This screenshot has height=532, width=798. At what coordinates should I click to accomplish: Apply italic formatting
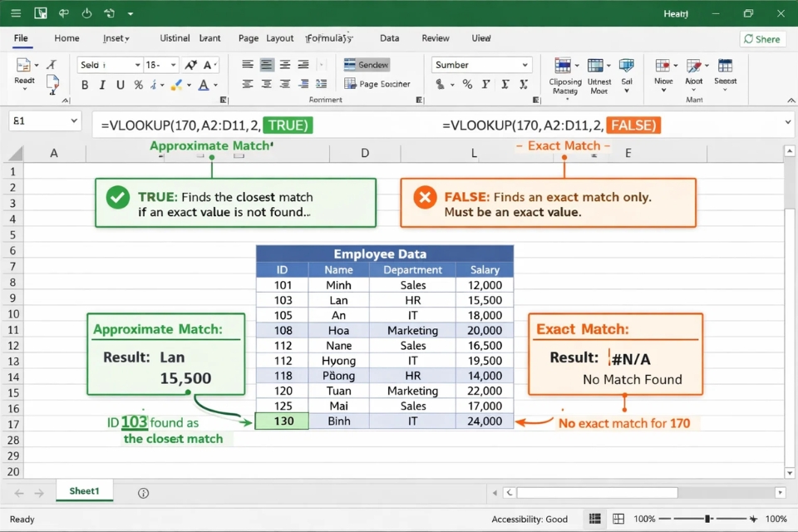102,85
